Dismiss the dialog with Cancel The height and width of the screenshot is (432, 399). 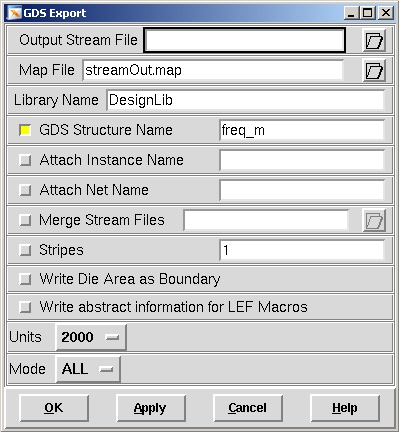(248, 408)
